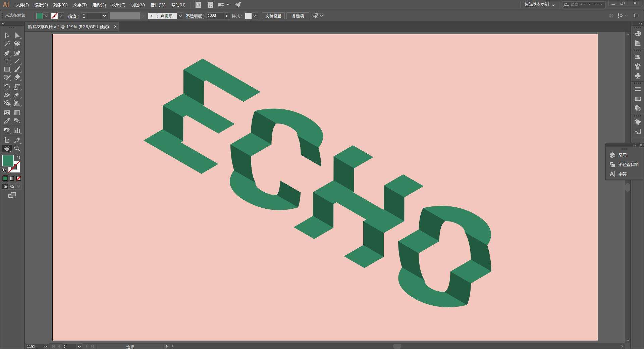The image size is (644, 349).
Task: Choose the Rotate tool
Action: pyautogui.click(x=7, y=87)
